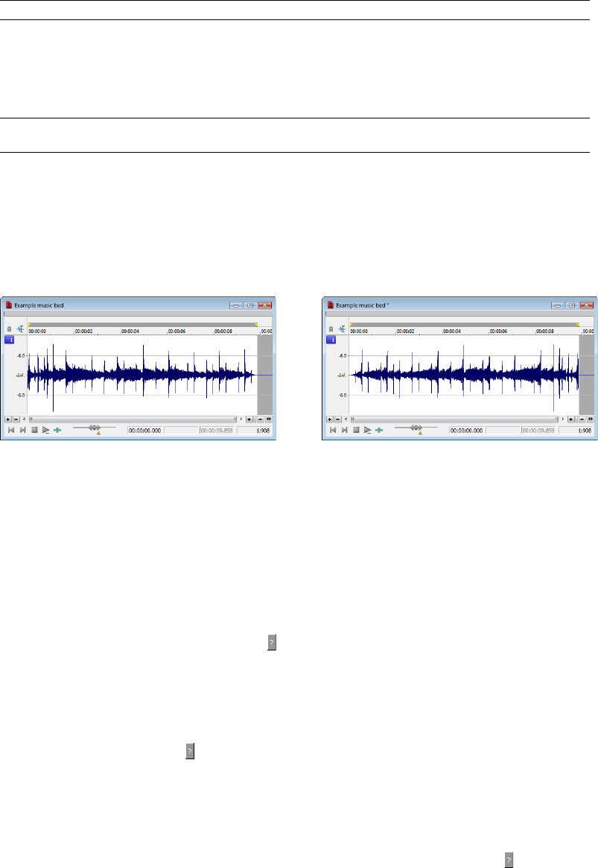Screen dimensions: 598x868
Task: Click yellow region start marker in left window
Action: point(30,325)
